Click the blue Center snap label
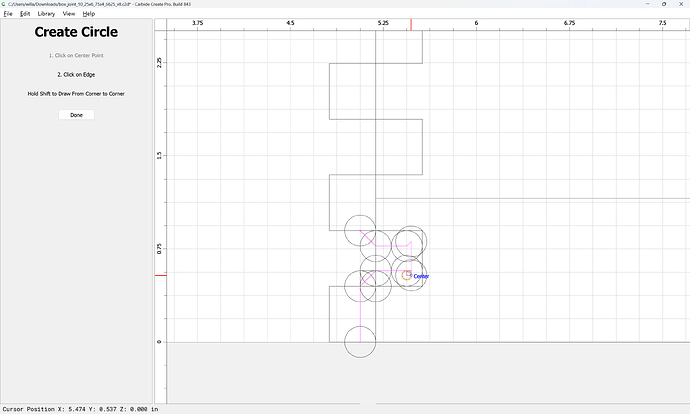This screenshot has height=414, width=690. [x=421, y=276]
